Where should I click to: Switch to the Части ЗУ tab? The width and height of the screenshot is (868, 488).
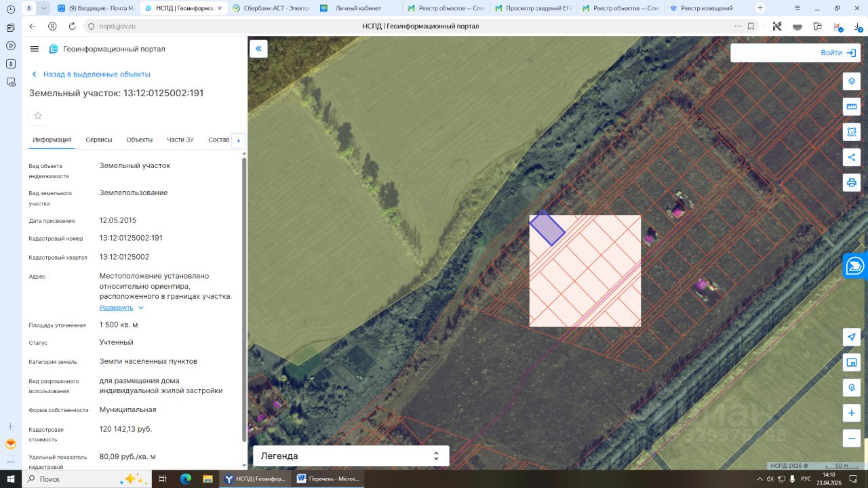tap(180, 140)
